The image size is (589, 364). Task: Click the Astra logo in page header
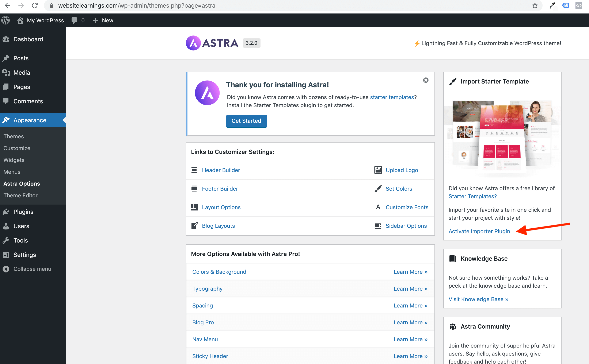[212, 43]
